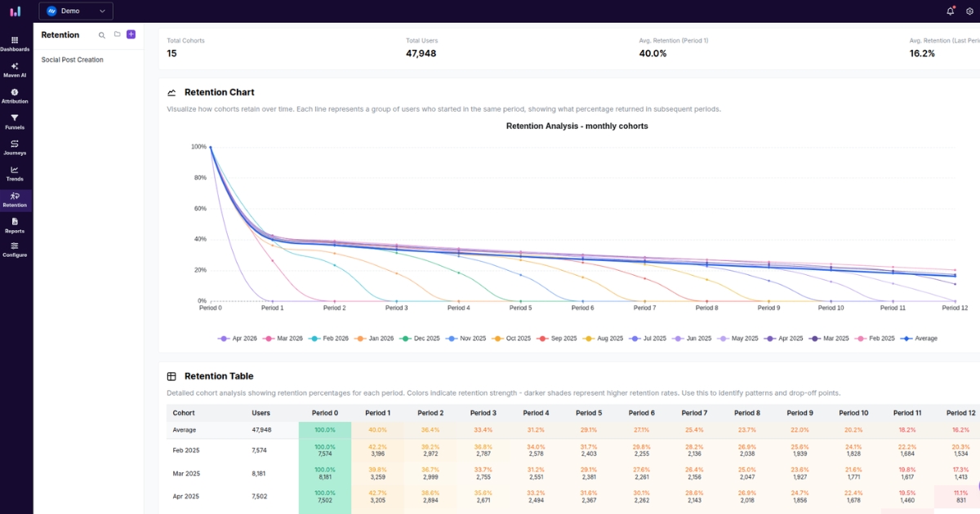Click Avg. Retention Period 1 value 40.0%
Viewport: 980px width, 514px height.
653,53
